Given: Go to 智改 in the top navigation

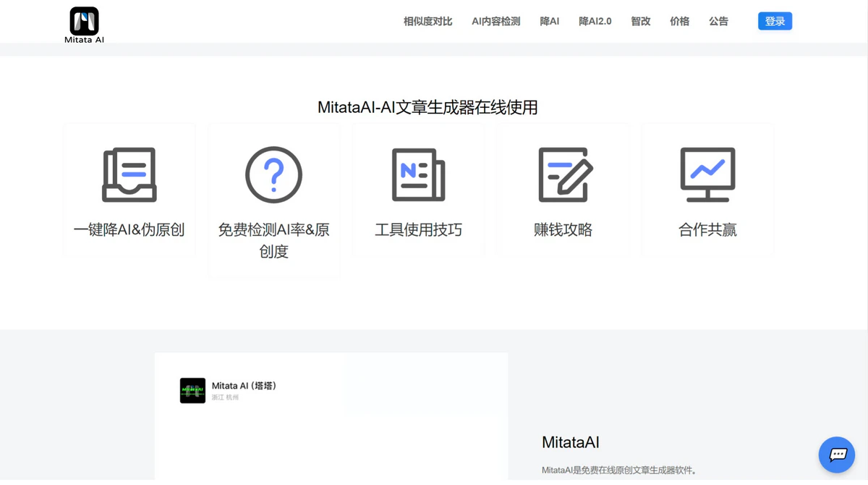Looking at the screenshot, I should coord(640,22).
